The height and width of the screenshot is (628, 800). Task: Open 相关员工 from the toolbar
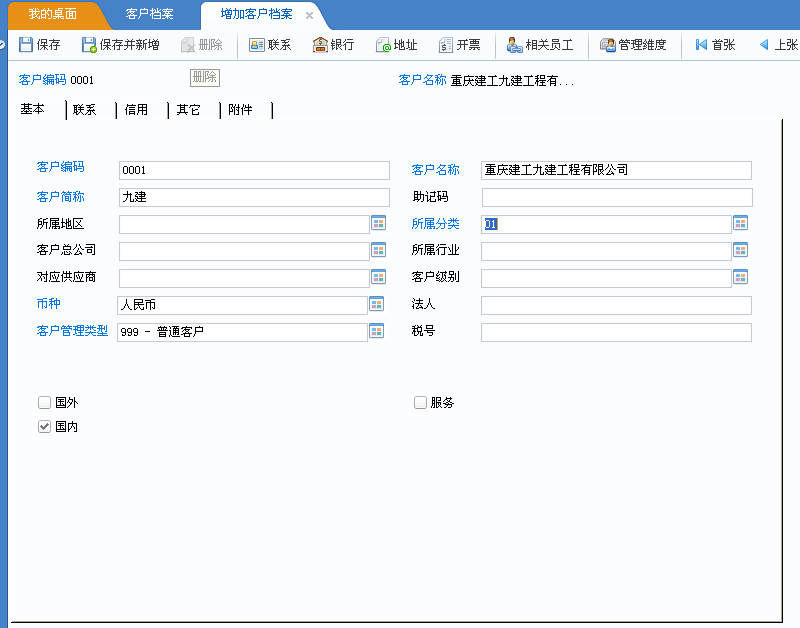(531, 44)
